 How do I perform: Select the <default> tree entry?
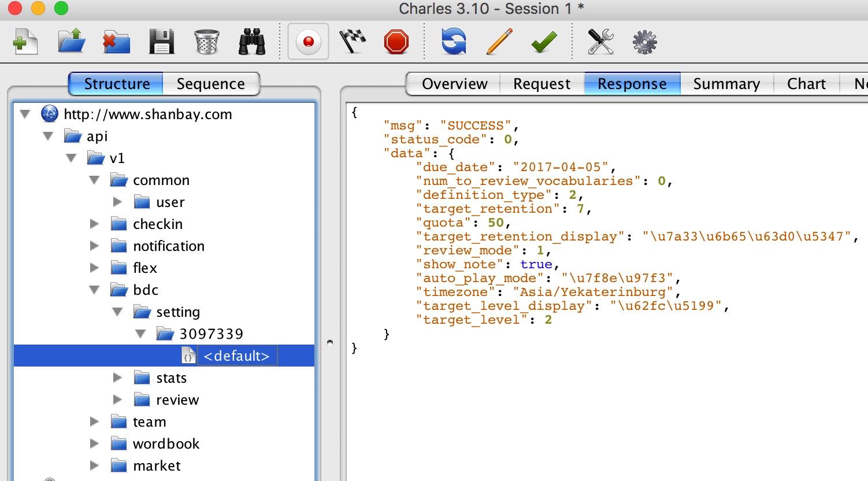pos(236,356)
